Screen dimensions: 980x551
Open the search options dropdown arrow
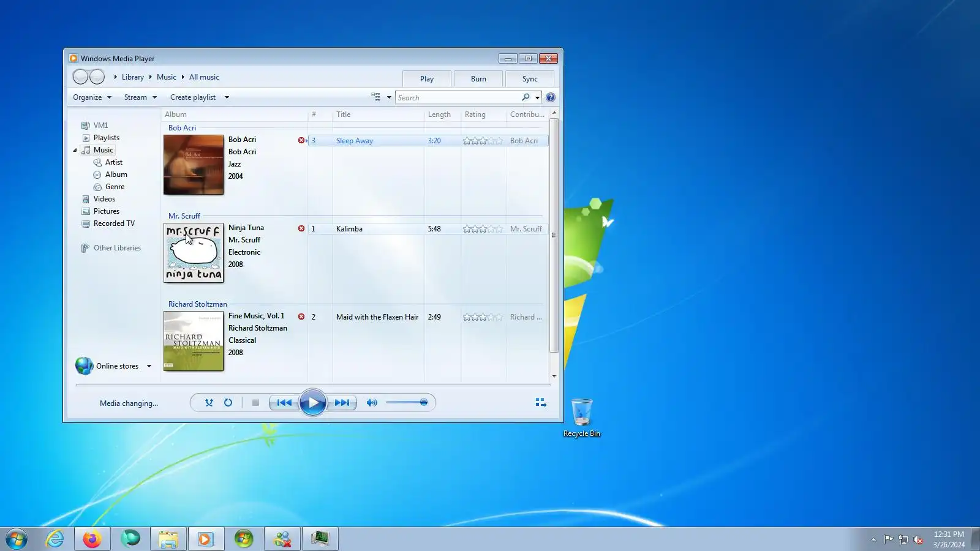click(538, 97)
